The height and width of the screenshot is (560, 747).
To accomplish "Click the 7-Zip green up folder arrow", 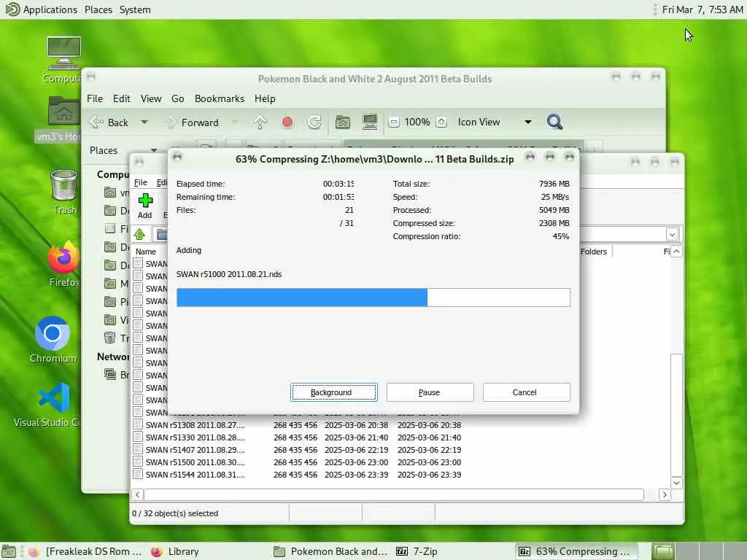I will 139,234.
